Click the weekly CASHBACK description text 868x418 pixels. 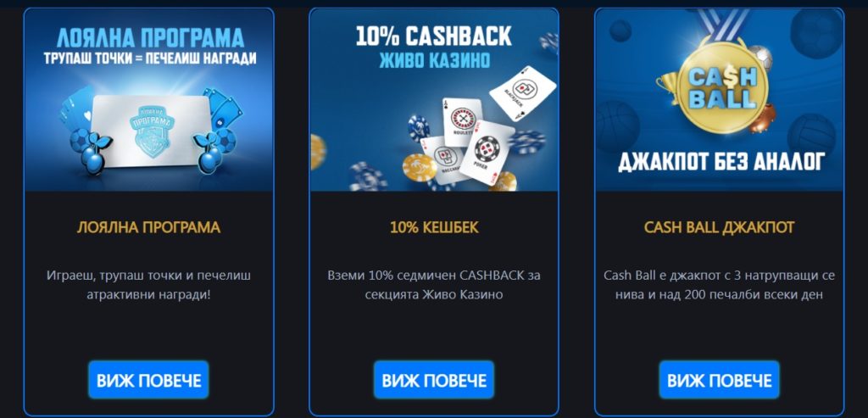coord(434,285)
